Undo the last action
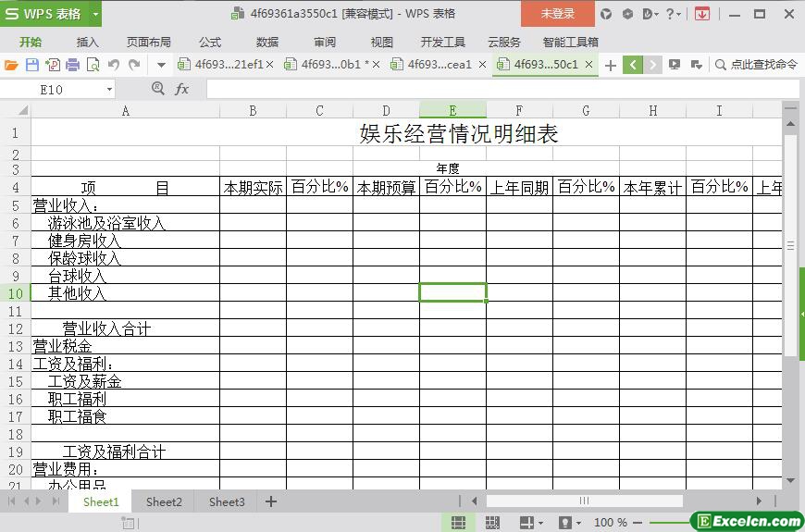Image resolution: width=805 pixels, height=532 pixels. pyautogui.click(x=114, y=65)
